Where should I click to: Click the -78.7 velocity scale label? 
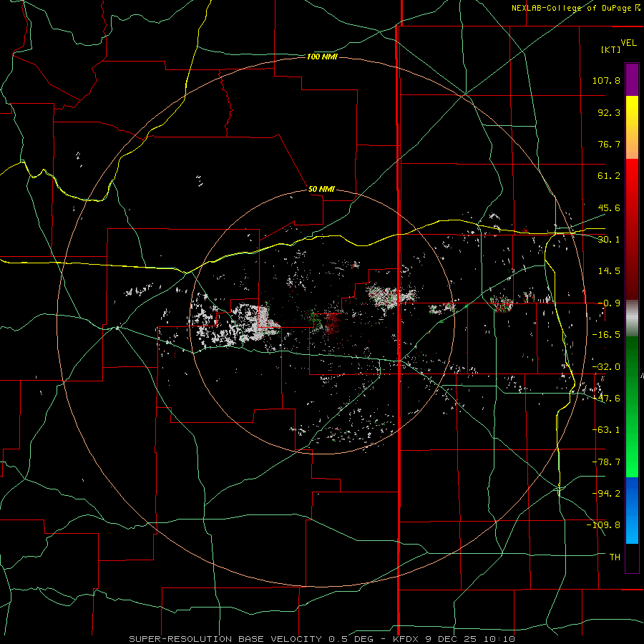tap(606, 462)
